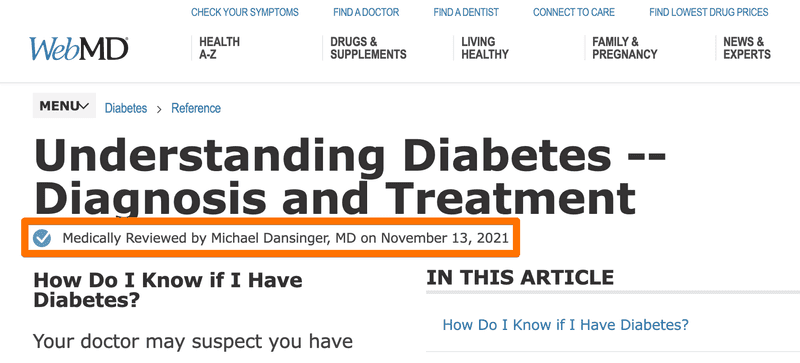Go to Find a Doctor
The height and width of the screenshot is (363, 800).
366,12
